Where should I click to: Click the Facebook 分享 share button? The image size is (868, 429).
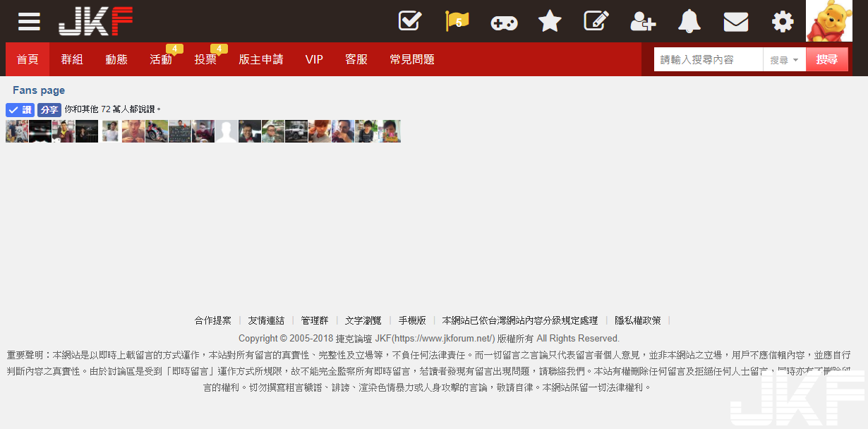[49, 110]
